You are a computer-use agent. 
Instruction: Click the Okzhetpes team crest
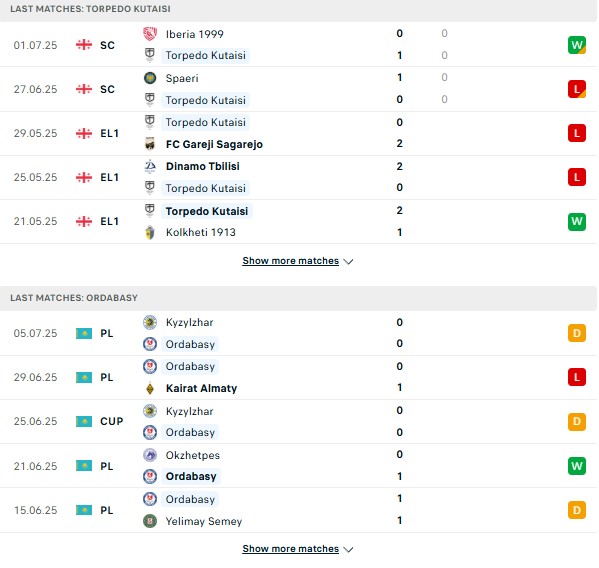coord(150,455)
